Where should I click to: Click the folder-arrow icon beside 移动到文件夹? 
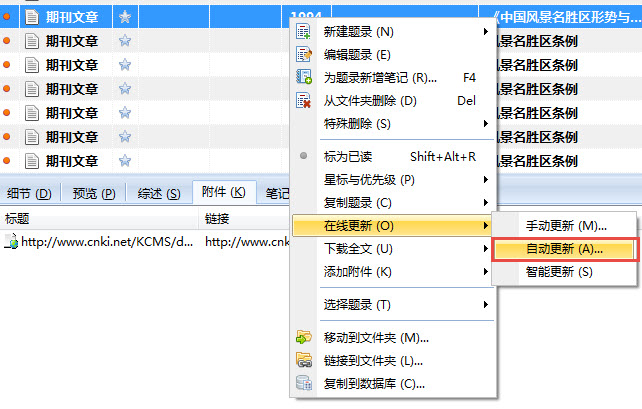tap(304, 337)
